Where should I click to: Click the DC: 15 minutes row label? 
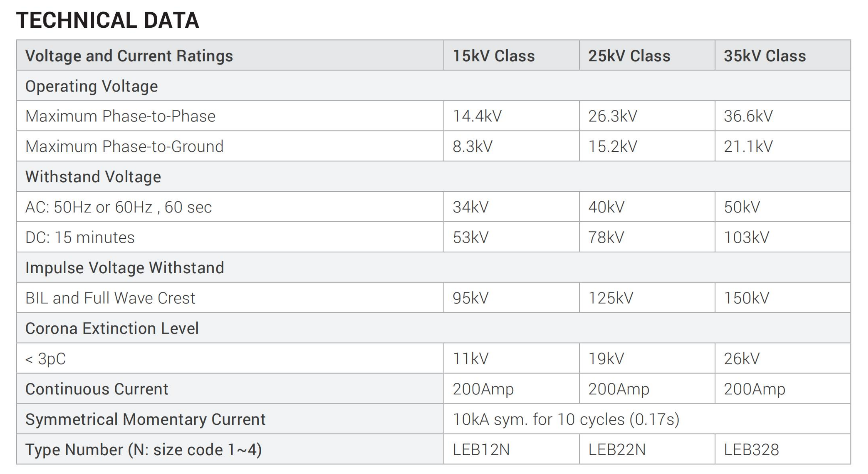click(x=80, y=237)
